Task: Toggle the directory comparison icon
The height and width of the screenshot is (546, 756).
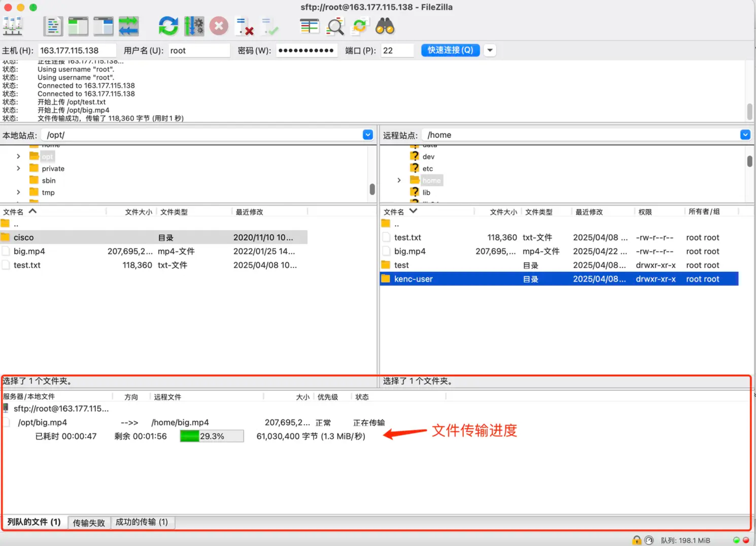Action: [335, 26]
